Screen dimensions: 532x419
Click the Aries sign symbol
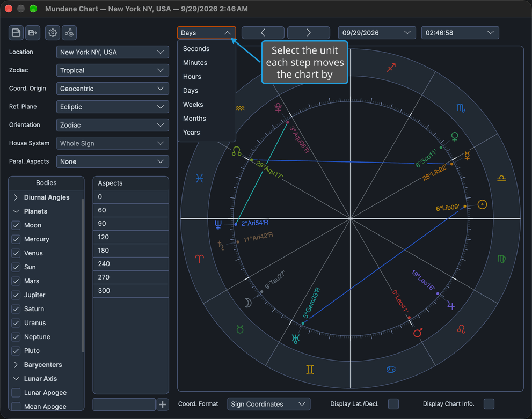tap(200, 259)
